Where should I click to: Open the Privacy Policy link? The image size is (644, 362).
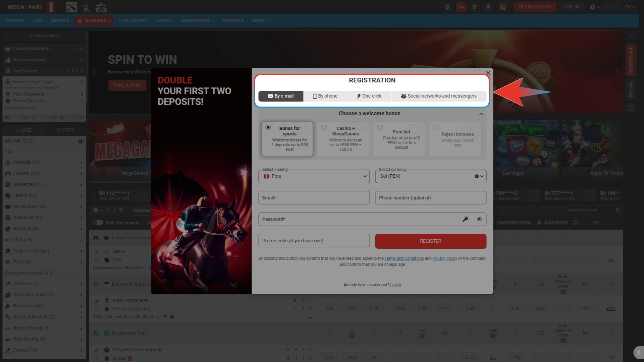click(445, 258)
